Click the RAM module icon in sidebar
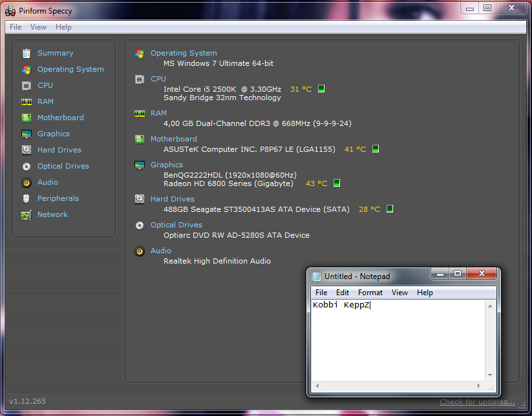The width and height of the screenshot is (532, 416). (x=27, y=101)
